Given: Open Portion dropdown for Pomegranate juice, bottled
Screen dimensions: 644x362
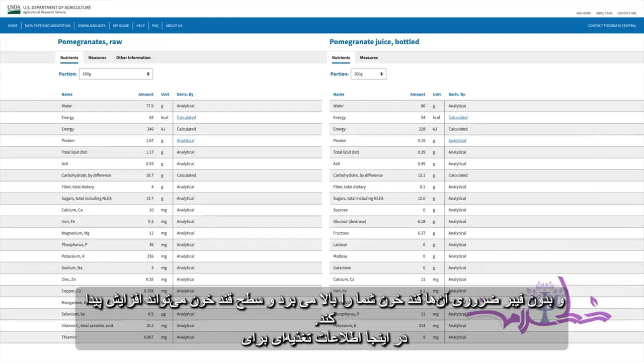Looking at the screenshot, I should click(368, 74).
